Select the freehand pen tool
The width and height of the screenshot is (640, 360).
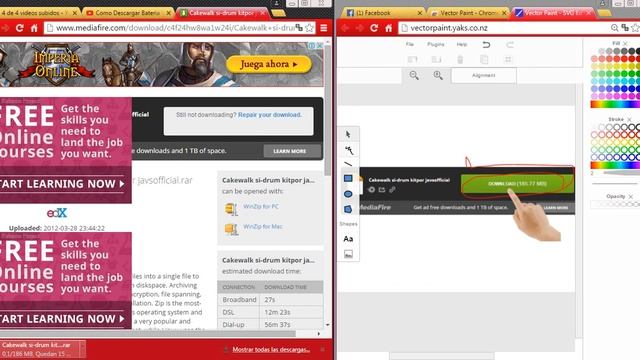tap(349, 150)
